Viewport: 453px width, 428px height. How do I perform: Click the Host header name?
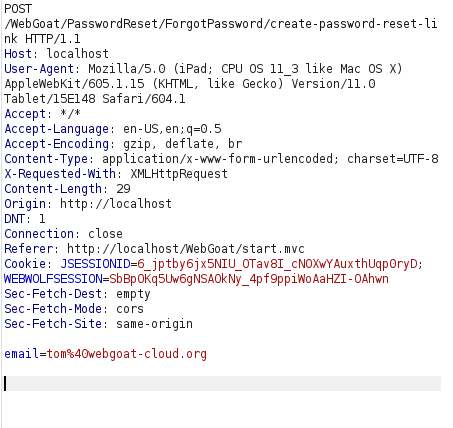tap(18, 54)
